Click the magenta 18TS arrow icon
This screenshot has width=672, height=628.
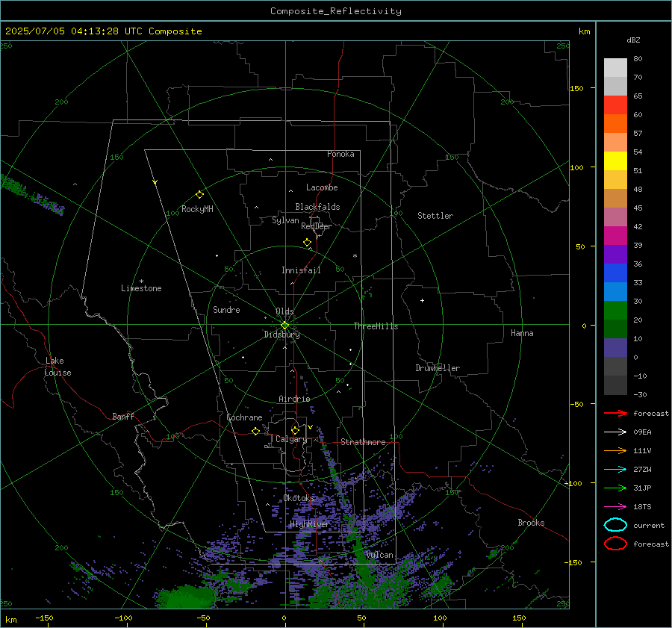[x=615, y=507]
